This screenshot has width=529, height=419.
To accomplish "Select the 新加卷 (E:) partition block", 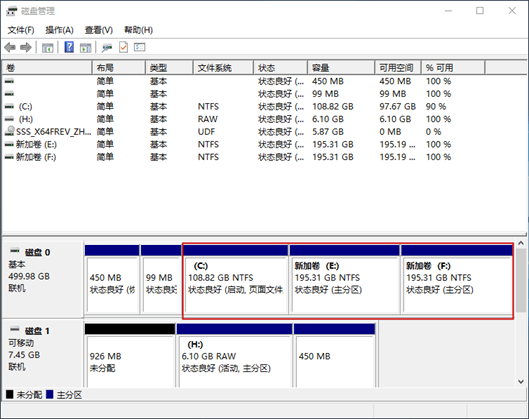I will tap(344, 280).
